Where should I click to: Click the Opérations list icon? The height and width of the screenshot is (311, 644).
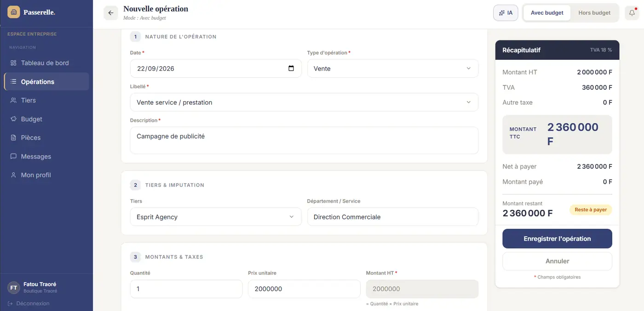click(x=13, y=82)
